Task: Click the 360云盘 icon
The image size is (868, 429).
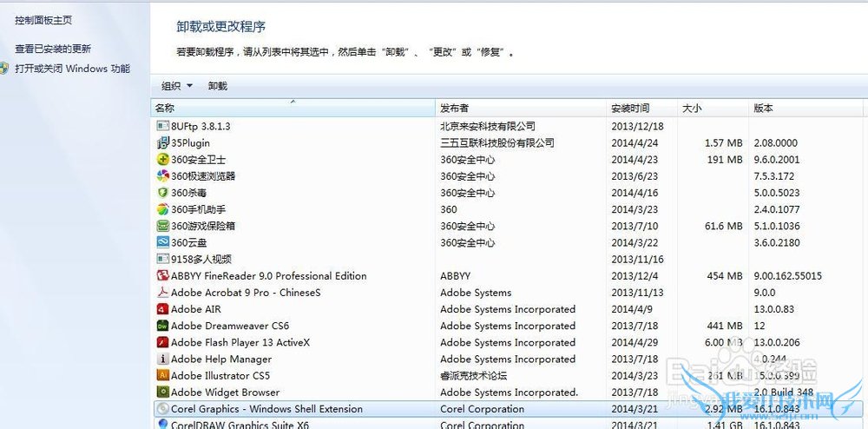Action: pos(162,242)
